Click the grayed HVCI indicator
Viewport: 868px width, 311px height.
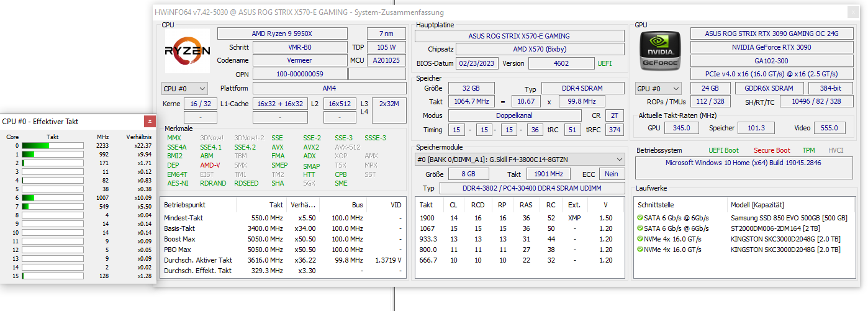coord(836,150)
